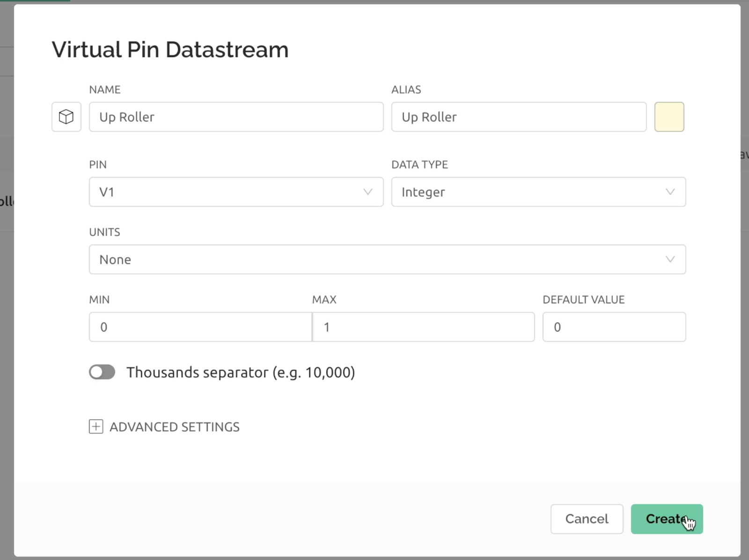Click the Alias text field
749x560 pixels.
click(x=519, y=117)
